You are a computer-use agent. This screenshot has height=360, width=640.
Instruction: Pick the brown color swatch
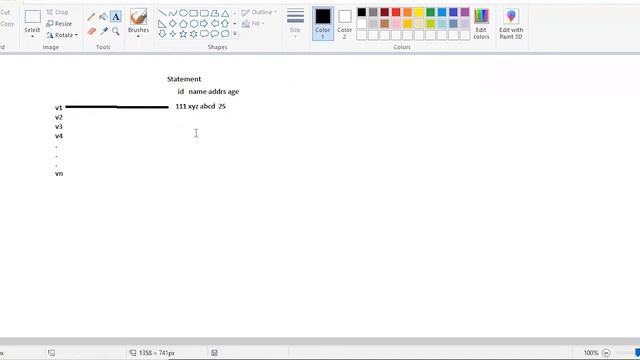[x=384, y=24]
